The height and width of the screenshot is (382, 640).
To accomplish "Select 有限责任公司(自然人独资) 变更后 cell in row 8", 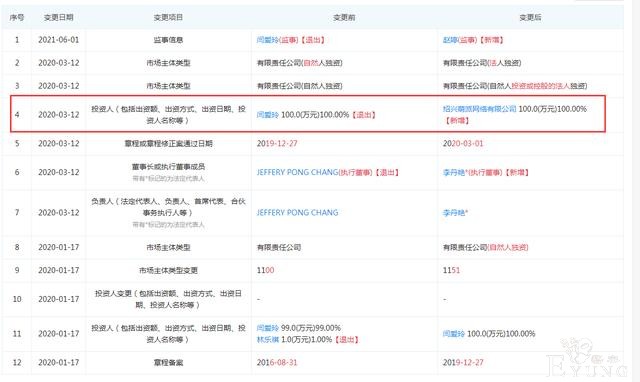I will [x=486, y=247].
